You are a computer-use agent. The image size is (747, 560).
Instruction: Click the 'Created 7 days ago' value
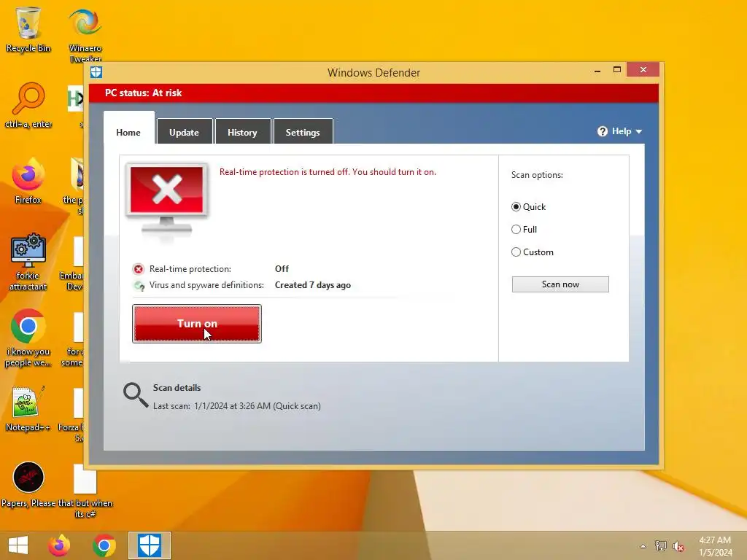[x=313, y=285]
